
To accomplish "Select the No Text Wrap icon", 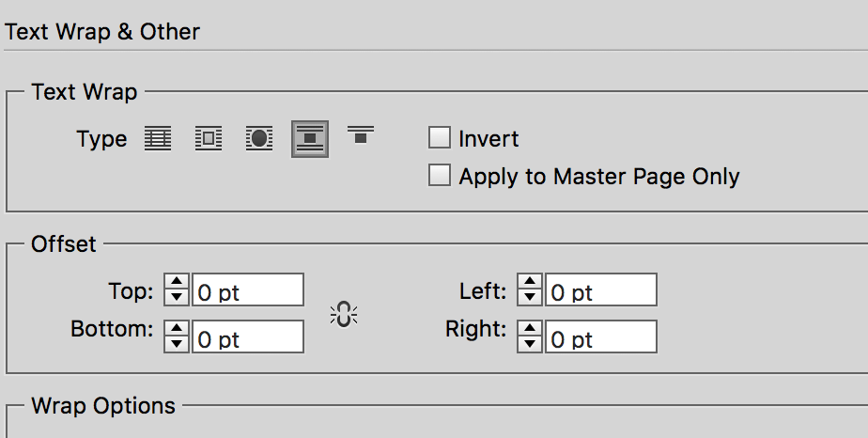I will [158, 139].
